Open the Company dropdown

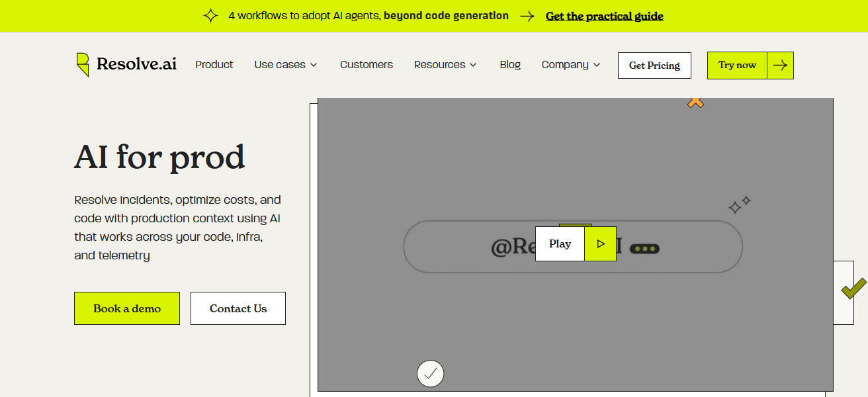coord(570,64)
